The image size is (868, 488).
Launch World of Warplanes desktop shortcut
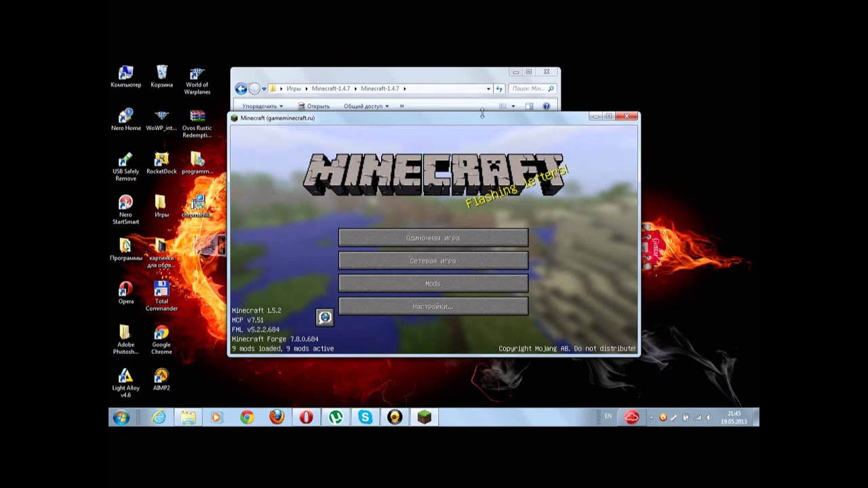(x=197, y=80)
